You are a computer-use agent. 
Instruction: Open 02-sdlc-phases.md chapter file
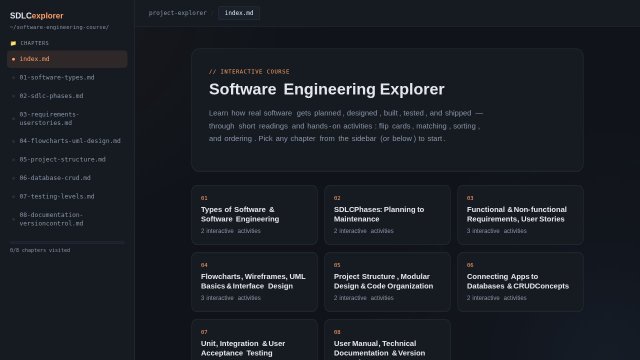click(67, 96)
